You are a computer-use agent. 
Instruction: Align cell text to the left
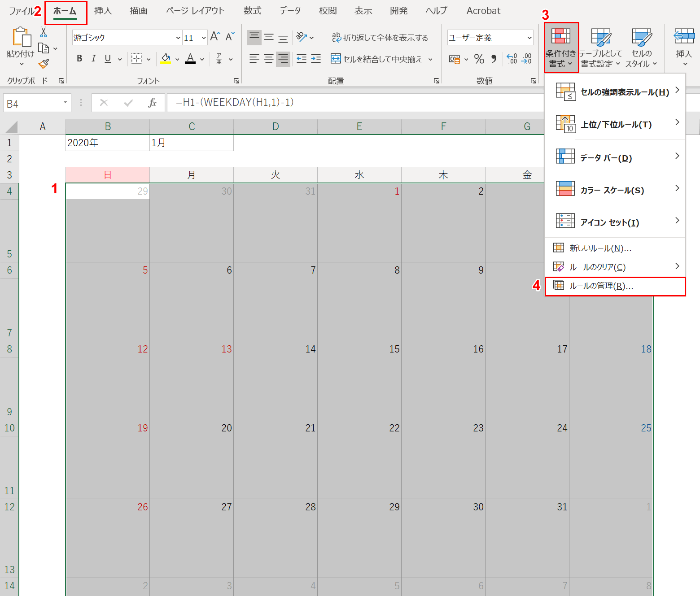(254, 59)
